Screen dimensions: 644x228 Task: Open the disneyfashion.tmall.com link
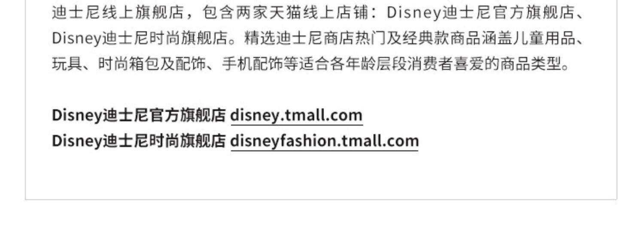coord(325,141)
